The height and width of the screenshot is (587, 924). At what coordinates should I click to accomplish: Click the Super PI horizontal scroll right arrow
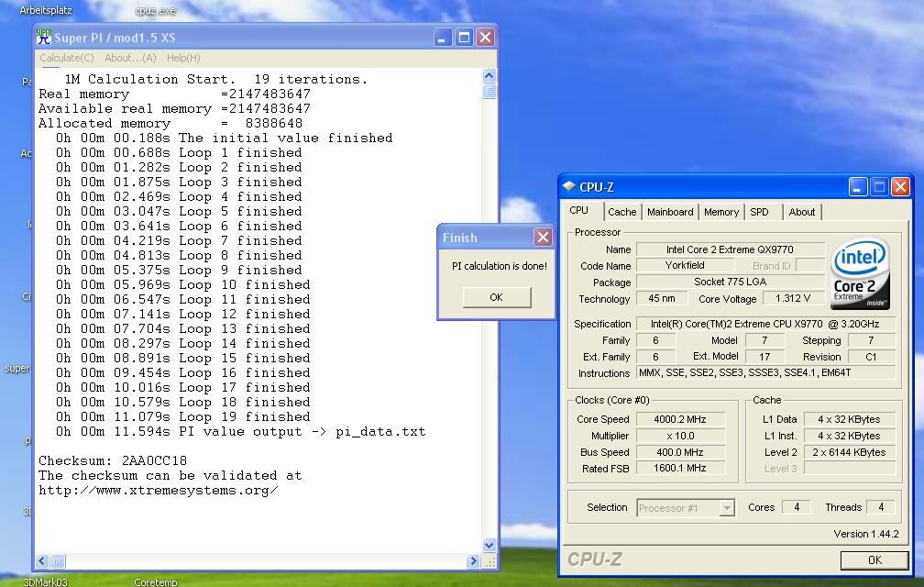473,561
